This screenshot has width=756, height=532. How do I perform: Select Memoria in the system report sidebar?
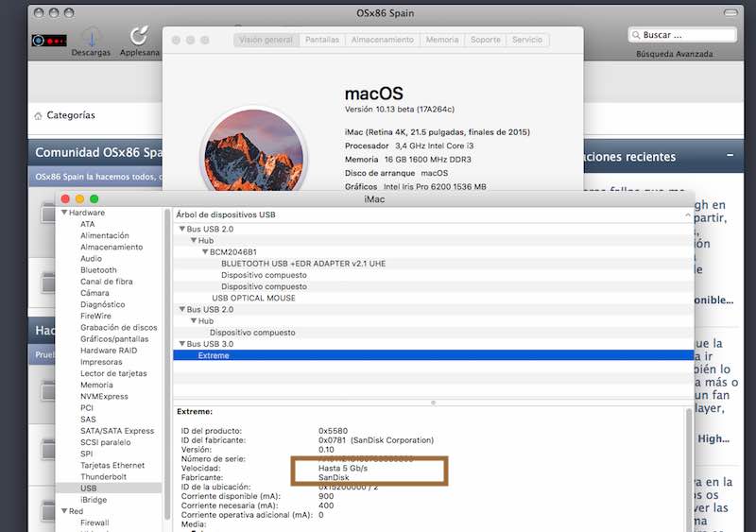coord(96,385)
